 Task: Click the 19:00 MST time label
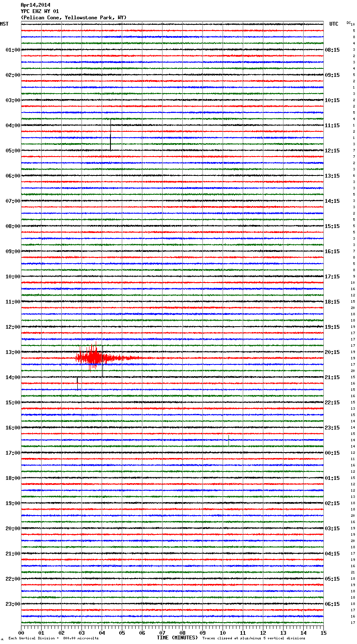pos(13,503)
